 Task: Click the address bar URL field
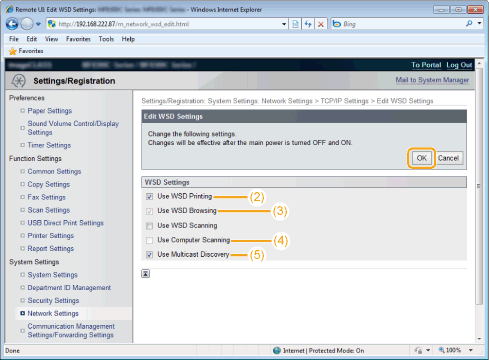(x=167, y=24)
